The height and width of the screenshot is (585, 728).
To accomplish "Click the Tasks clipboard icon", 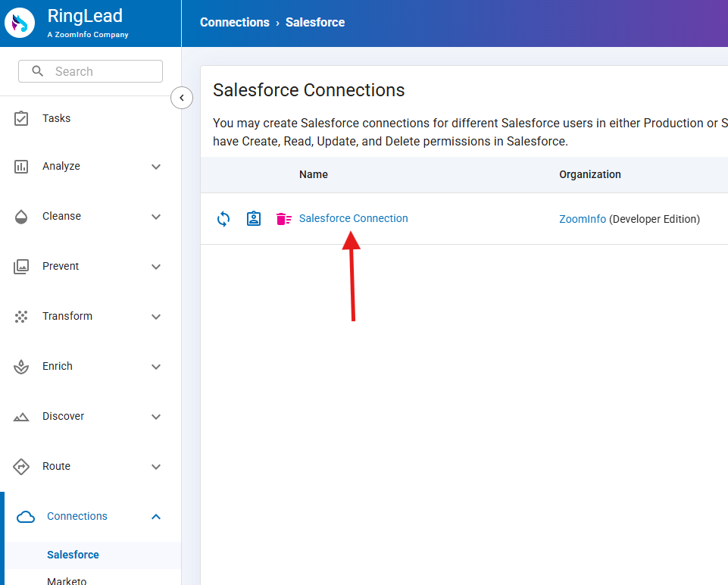I will (x=22, y=118).
